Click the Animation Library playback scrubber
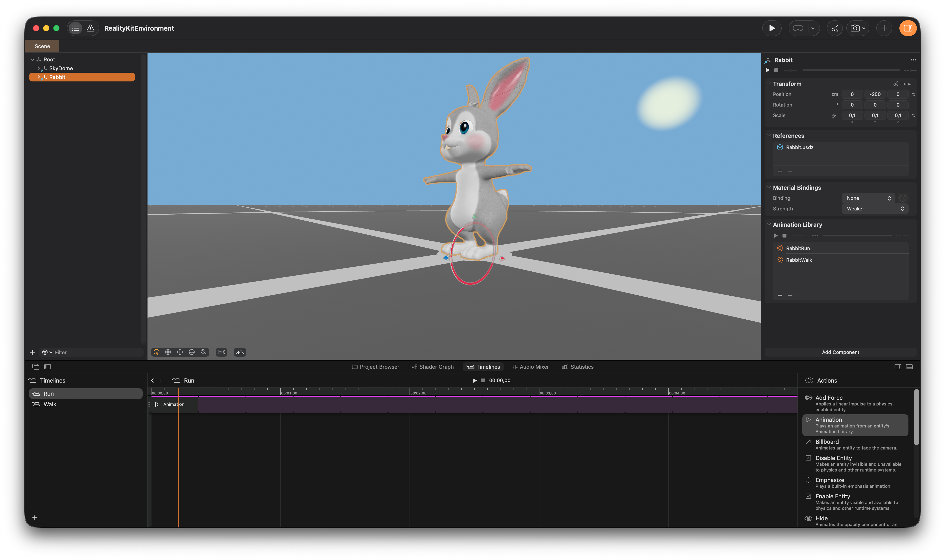The image size is (945, 560). 857,236
